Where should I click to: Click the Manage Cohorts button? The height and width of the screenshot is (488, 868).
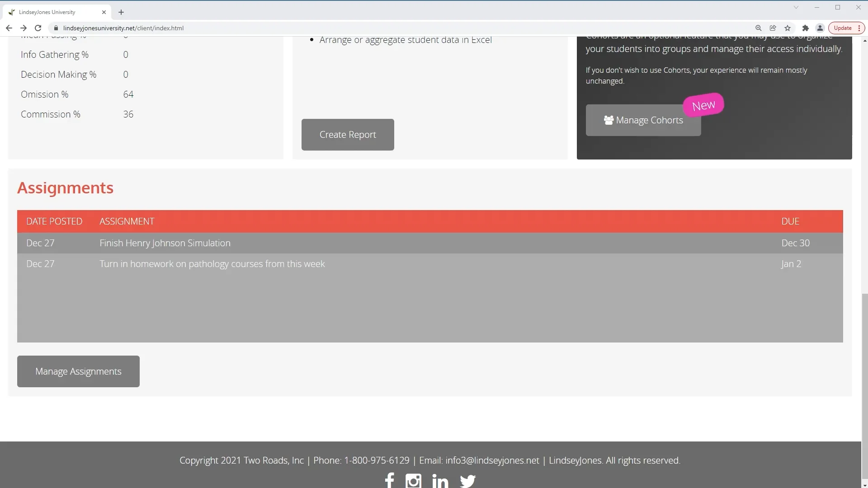pyautogui.click(x=643, y=120)
